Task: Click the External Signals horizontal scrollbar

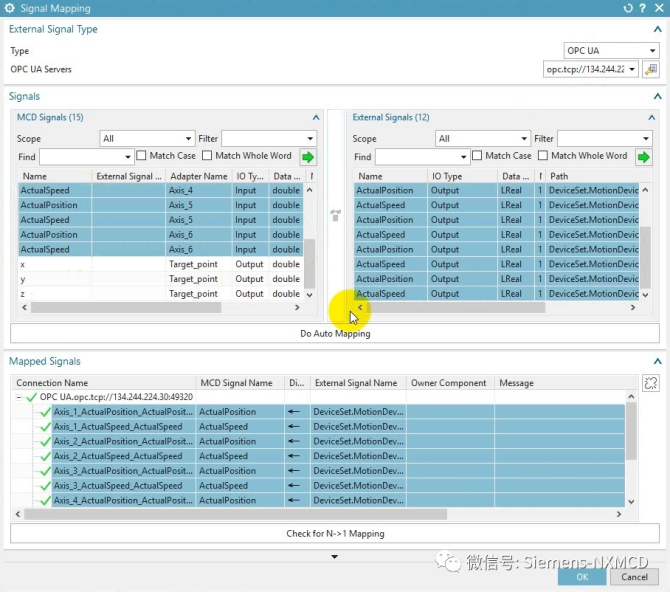Action: (453, 307)
